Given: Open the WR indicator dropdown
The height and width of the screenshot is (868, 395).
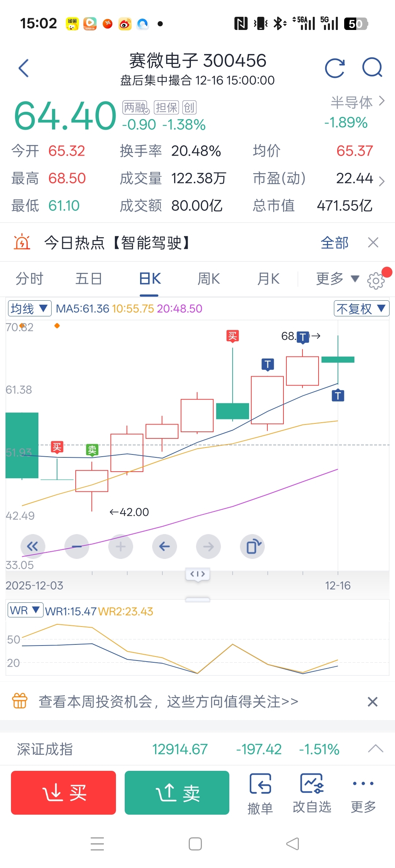Looking at the screenshot, I should click(25, 610).
